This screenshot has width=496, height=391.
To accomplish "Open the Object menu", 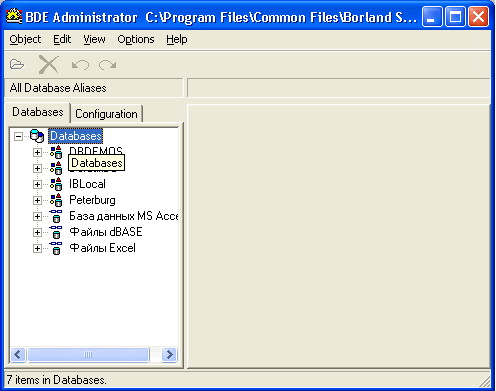I will coord(25,39).
